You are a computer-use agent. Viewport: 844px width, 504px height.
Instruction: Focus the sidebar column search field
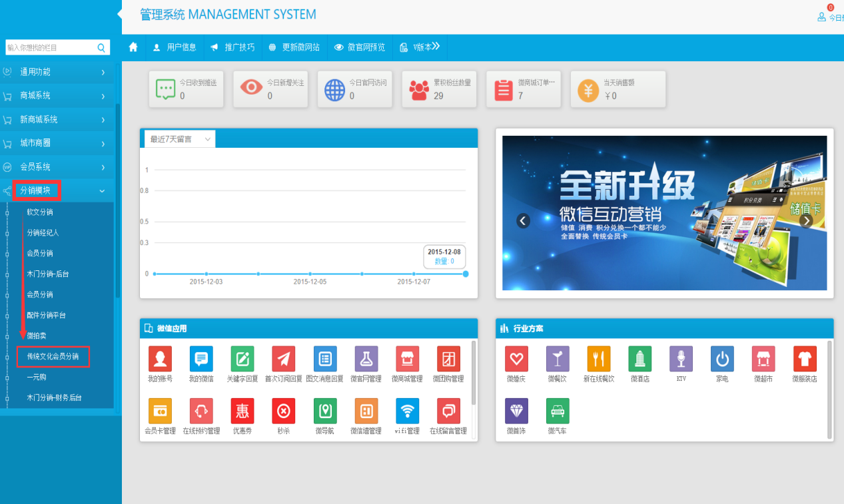[51, 47]
